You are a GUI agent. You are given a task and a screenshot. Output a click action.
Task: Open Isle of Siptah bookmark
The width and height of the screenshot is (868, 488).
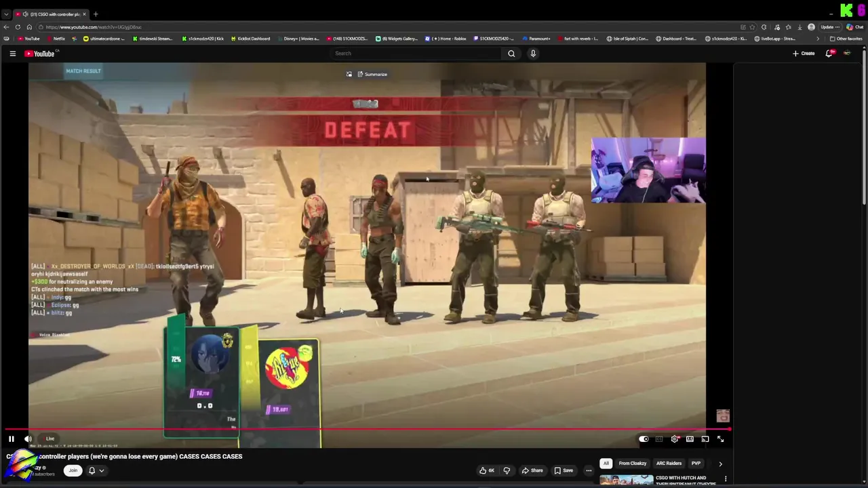point(627,39)
